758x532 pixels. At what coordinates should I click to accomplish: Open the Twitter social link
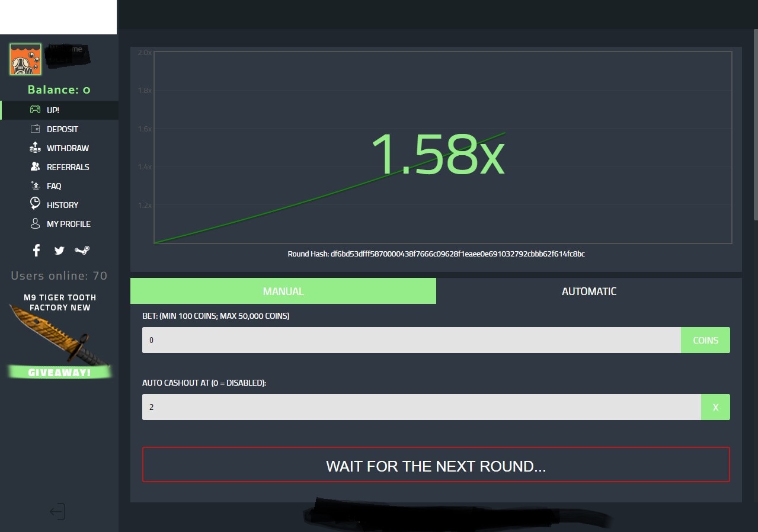tap(59, 251)
